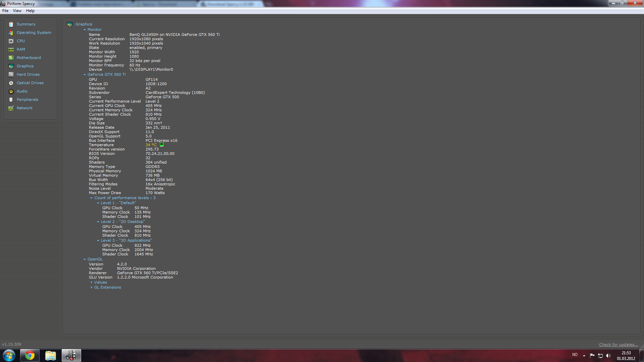
Task: Open the Help menu
Action: [x=30, y=11]
